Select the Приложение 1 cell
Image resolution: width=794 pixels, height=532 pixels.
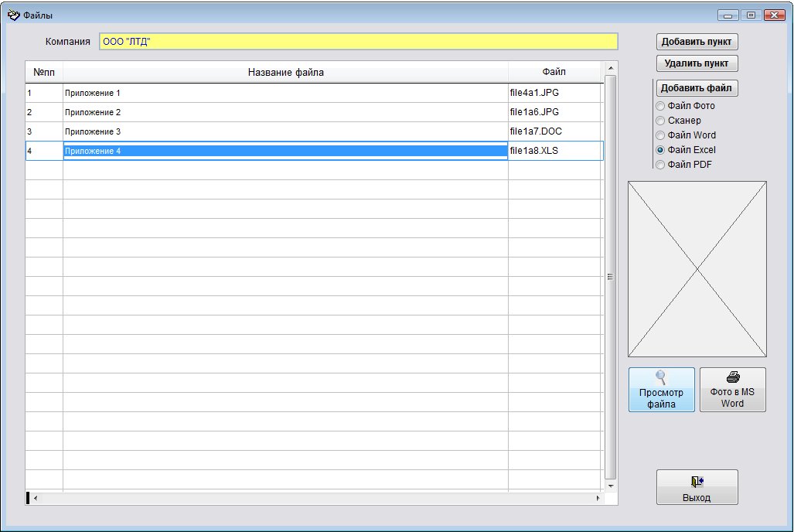[x=285, y=94]
